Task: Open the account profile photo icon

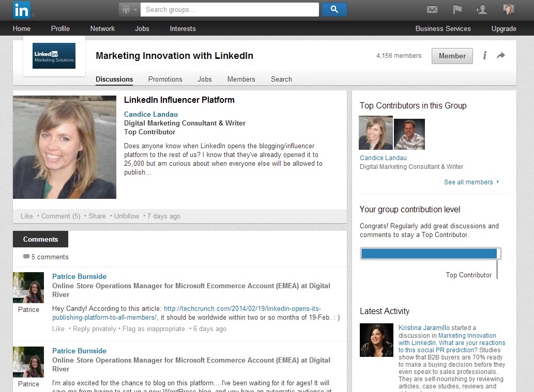Action: pyautogui.click(x=508, y=10)
